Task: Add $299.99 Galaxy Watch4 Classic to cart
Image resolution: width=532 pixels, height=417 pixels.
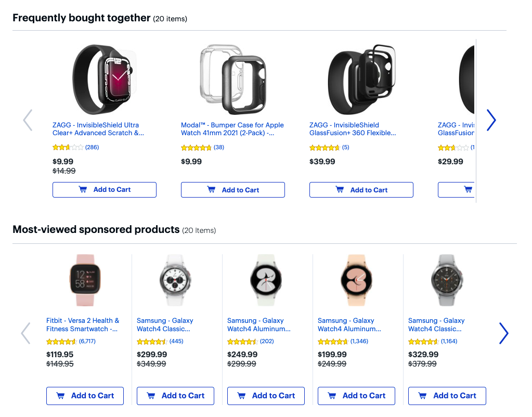Action: pos(175,396)
